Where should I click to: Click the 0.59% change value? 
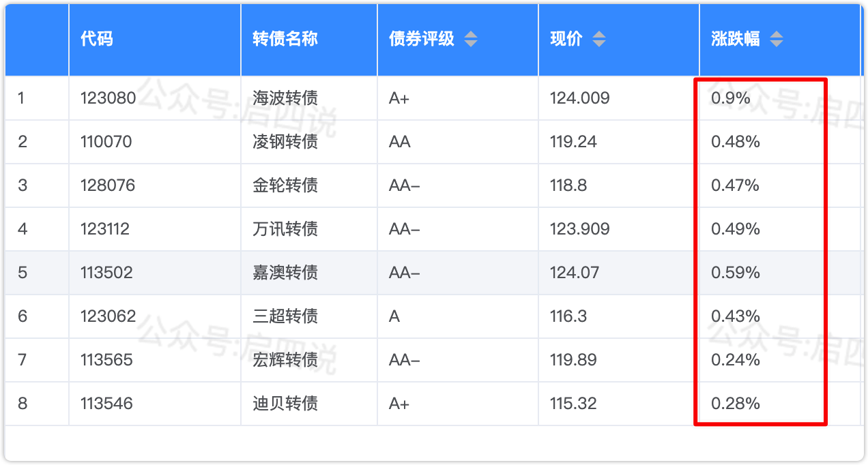736,273
